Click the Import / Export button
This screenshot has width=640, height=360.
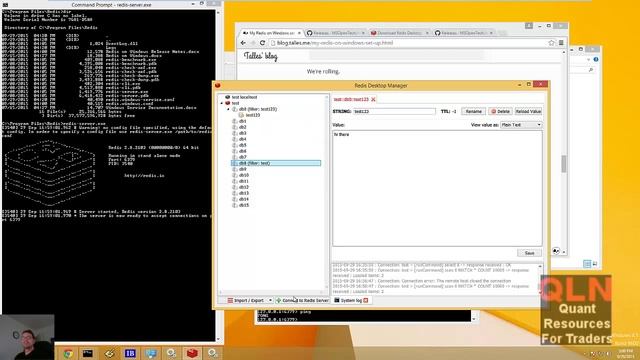pos(246,300)
